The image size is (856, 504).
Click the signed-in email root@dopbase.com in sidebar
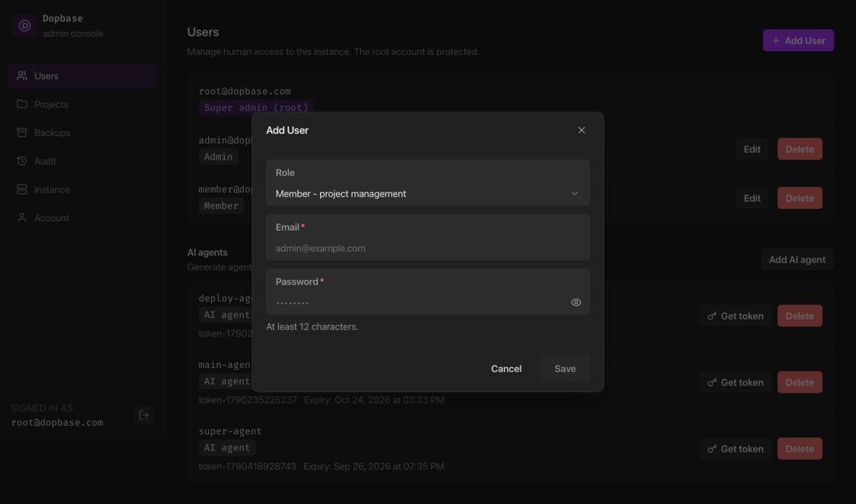(x=57, y=422)
